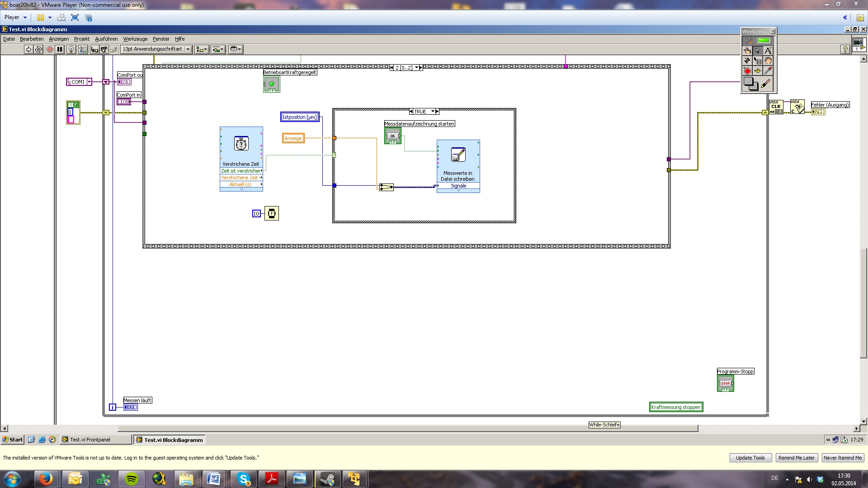The height and width of the screenshot is (488, 868).
Task: Expand the COM1 VISA resource dropdown
Action: [89, 82]
